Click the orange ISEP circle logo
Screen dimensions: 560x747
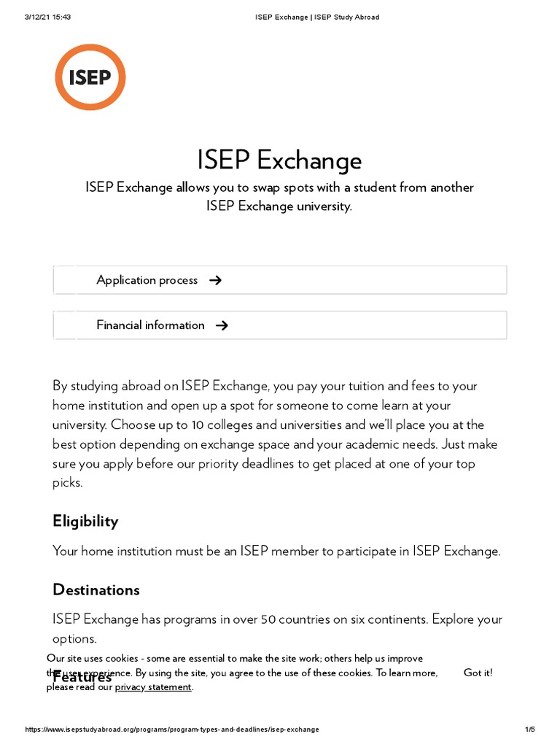(x=90, y=77)
